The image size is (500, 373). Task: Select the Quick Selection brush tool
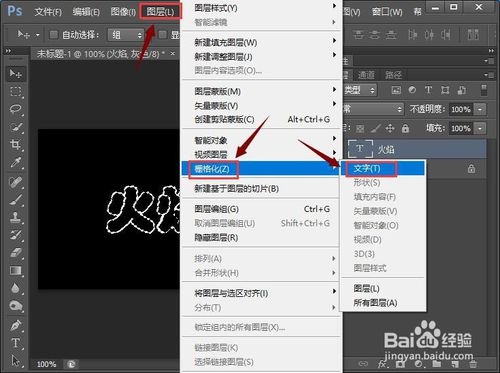pyautogui.click(x=15, y=127)
